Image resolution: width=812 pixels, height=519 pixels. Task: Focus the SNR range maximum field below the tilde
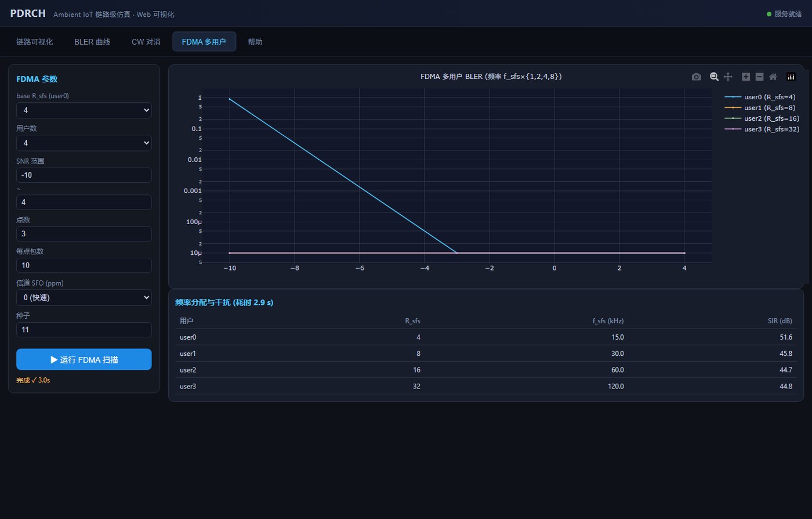(84, 202)
